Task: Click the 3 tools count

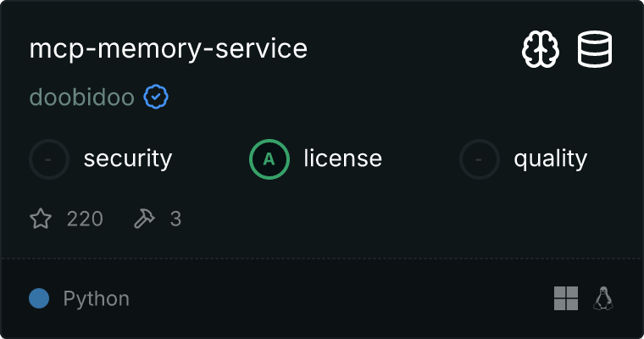Action: pos(175,220)
